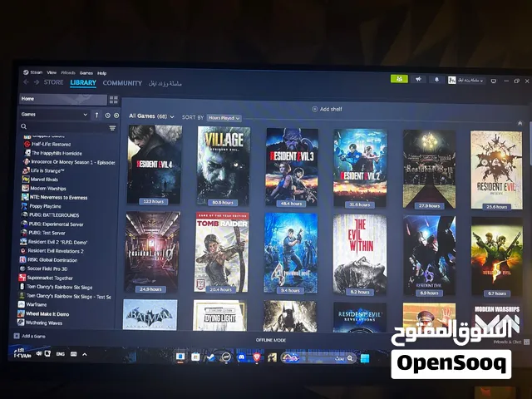Collapse the shelf with the chevron icon
The image size is (532, 399).
[520, 123]
